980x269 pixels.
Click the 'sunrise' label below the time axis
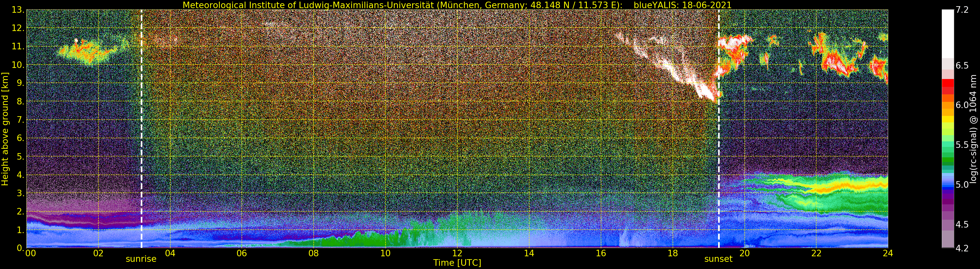pos(141,259)
